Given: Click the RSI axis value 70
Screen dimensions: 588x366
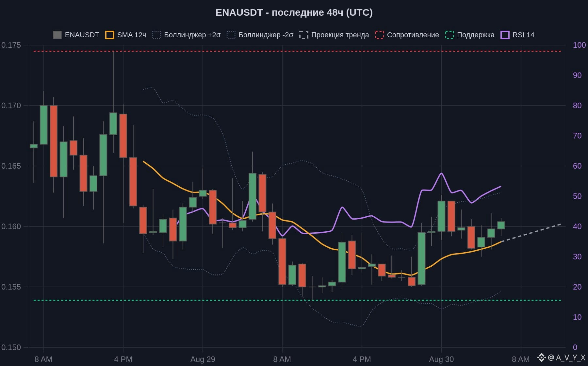Looking at the screenshot, I should tap(577, 136).
